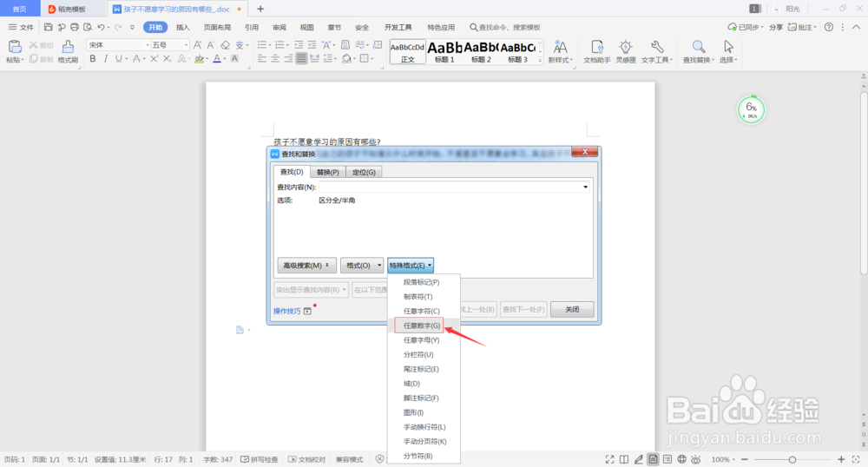This screenshot has height=467, width=868.
Task: Toggle character shading A icon
Action: (234, 59)
